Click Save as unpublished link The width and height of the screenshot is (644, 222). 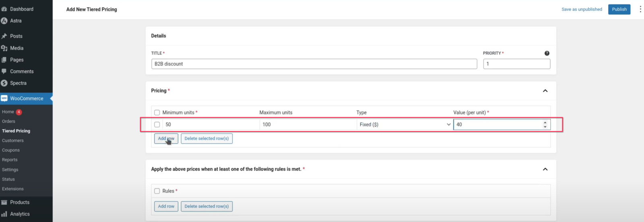[582, 9]
